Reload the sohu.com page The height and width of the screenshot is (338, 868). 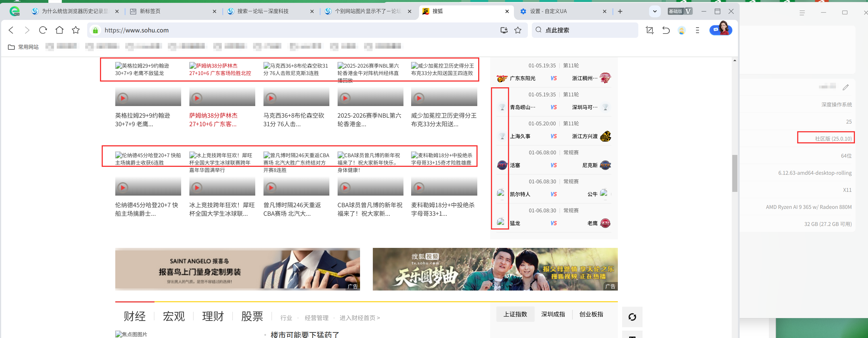coord(43,30)
